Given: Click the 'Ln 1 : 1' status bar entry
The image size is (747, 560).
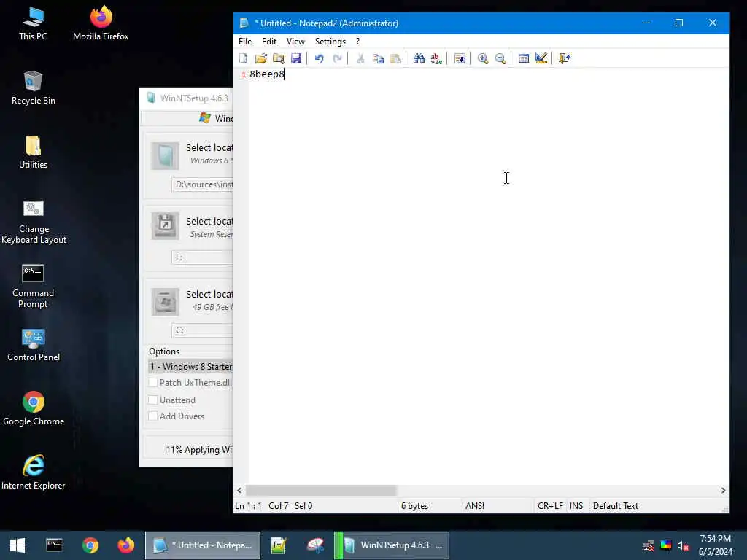Looking at the screenshot, I should [249, 506].
